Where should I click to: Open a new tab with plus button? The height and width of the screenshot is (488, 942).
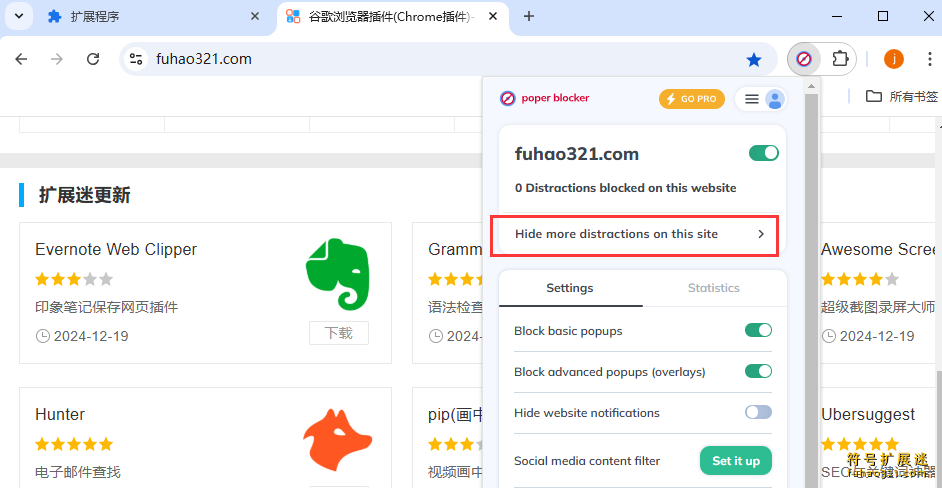529,16
